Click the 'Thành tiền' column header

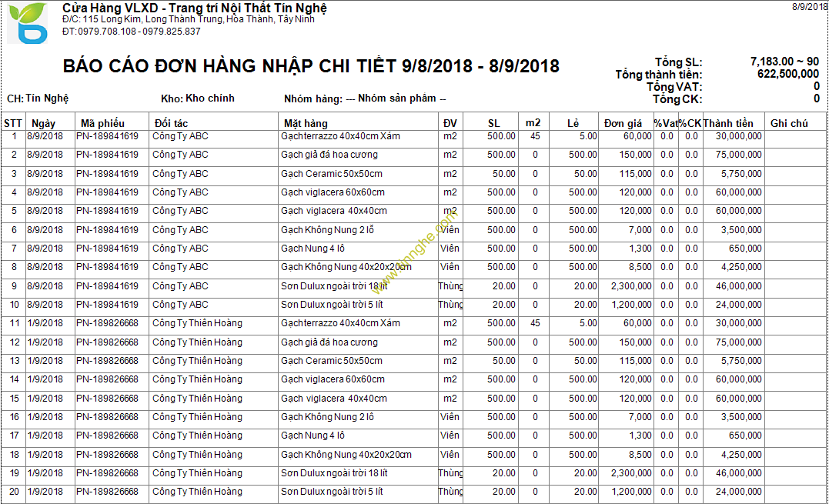728,123
